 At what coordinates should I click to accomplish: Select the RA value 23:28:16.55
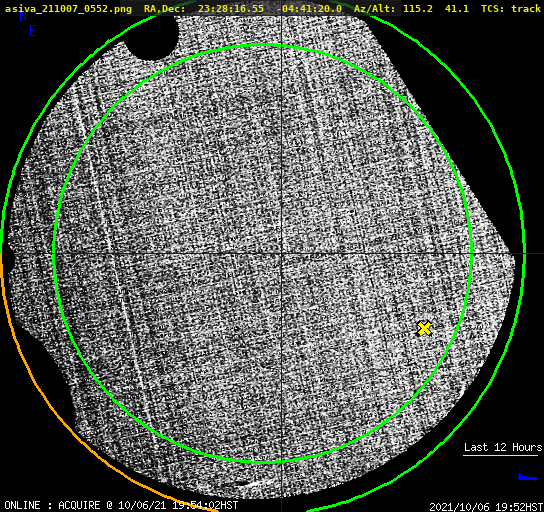coord(231,9)
